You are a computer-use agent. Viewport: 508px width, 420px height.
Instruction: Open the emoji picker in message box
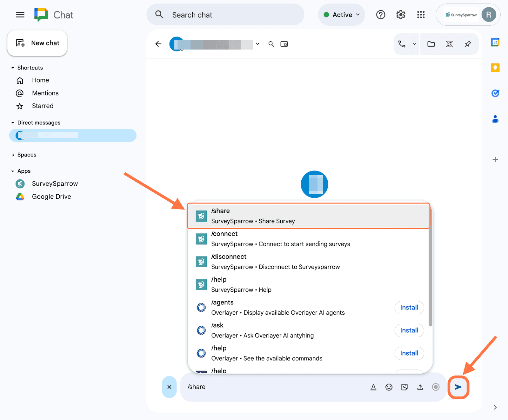[x=389, y=387]
